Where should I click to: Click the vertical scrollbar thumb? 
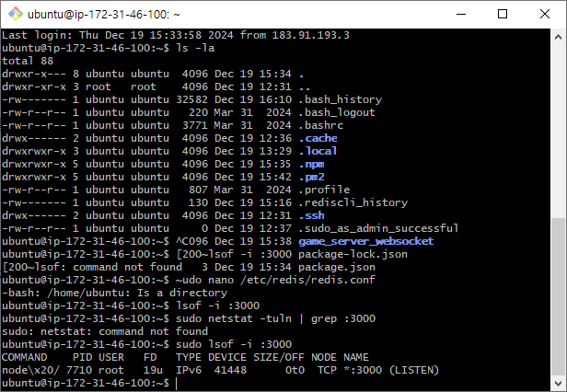558,296
